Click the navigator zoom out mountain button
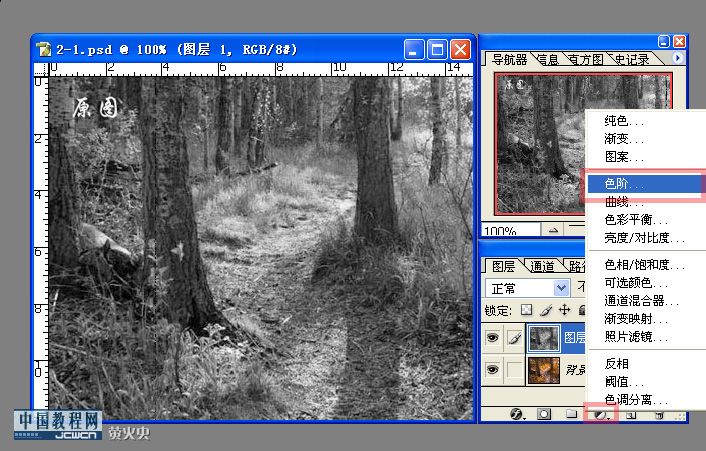 point(554,230)
